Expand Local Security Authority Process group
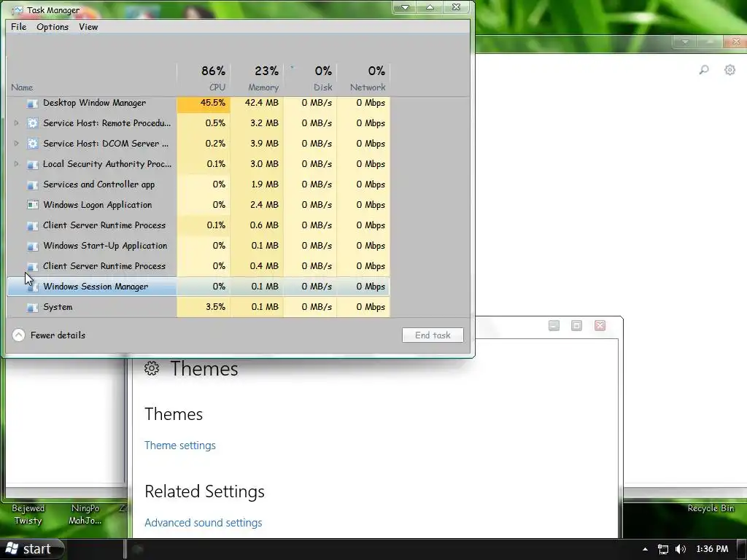Screen dimensions: 747x560 click(x=16, y=164)
